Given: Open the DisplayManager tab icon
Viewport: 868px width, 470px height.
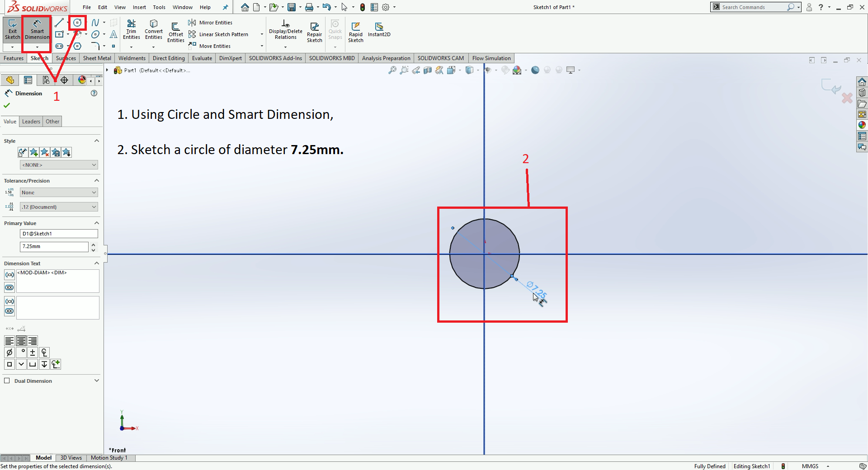Looking at the screenshot, I should 82,80.
